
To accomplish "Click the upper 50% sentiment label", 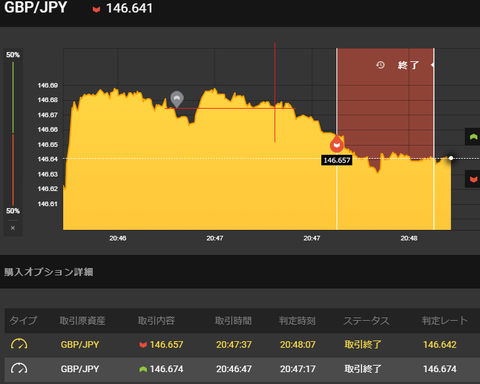I will (13, 55).
